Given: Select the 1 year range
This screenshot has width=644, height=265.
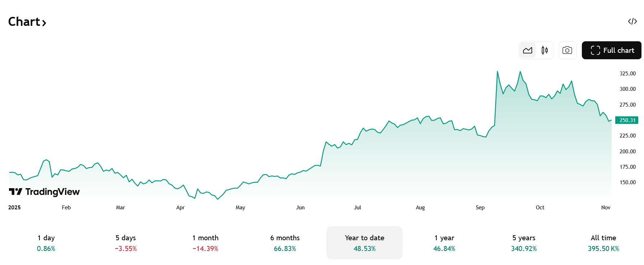Looking at the screenshot, I should tap(444, 243).
